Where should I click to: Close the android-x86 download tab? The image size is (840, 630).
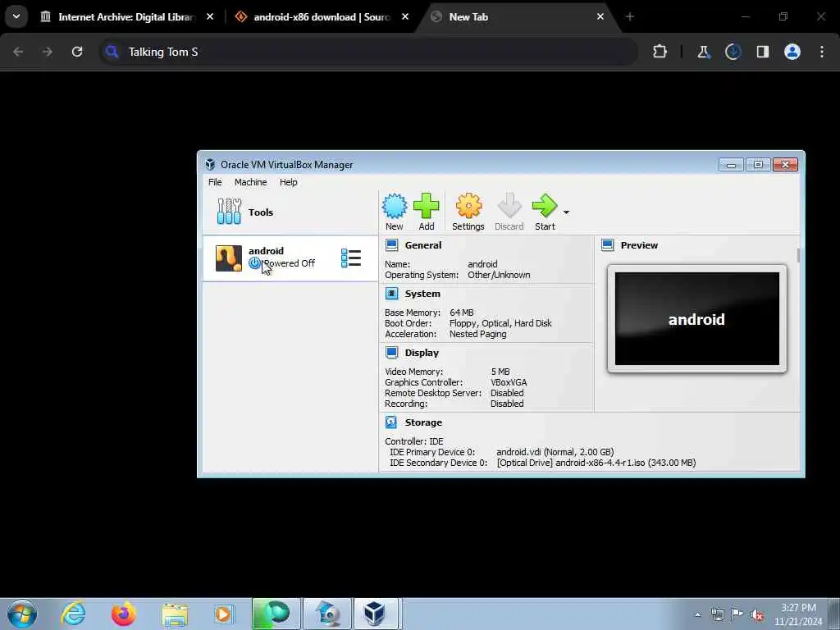pyautogui.click(x=405, y=16)
